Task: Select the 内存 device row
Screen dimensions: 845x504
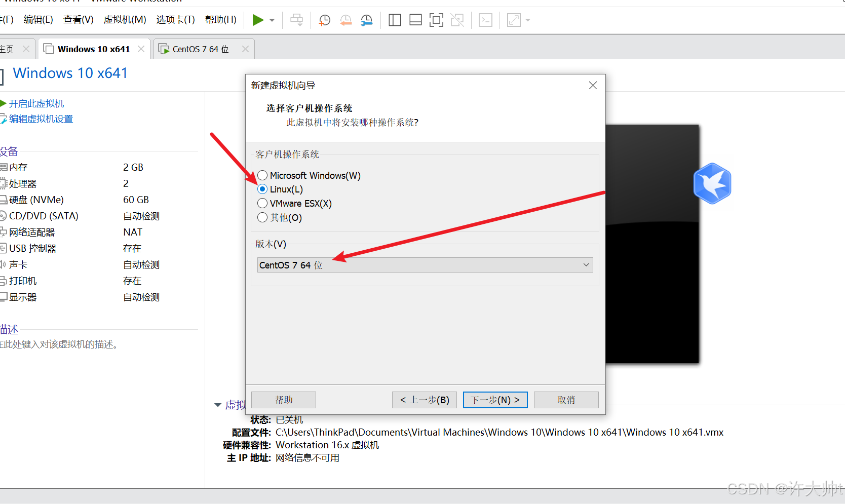Action: tap(99, 167)
